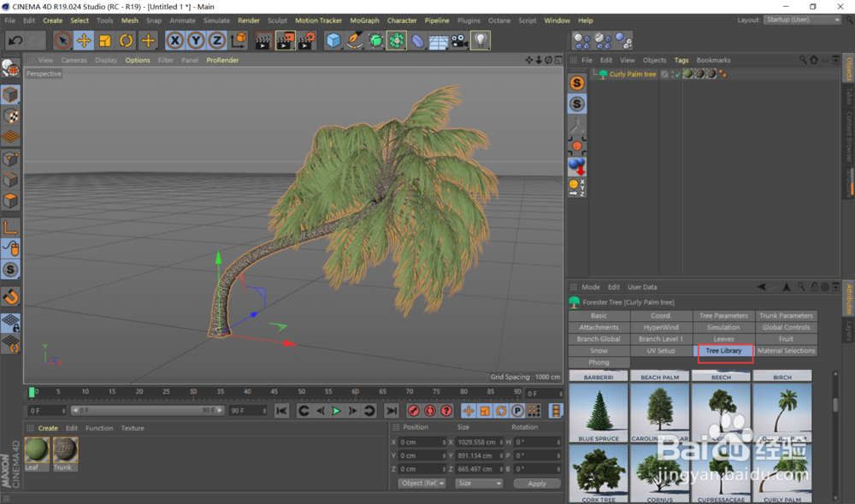
Task: Select the Move tool in top toolbar
Action: pyautogui.click(x=84, y=40)
